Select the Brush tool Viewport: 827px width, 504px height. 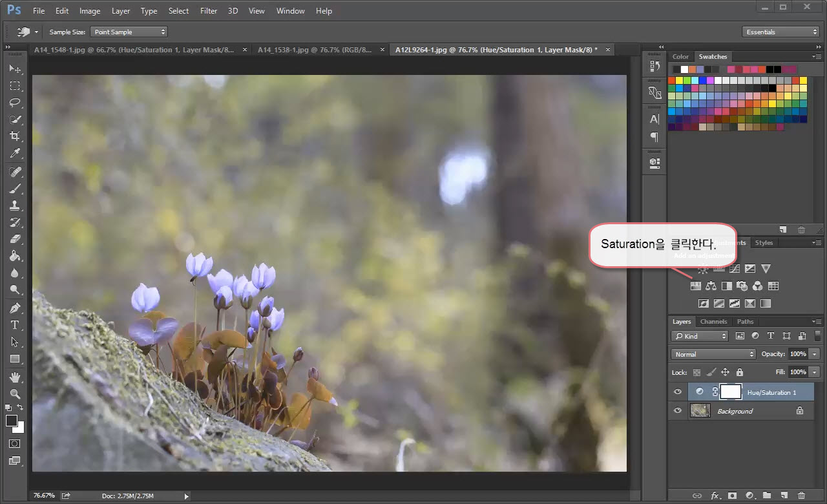15,189
